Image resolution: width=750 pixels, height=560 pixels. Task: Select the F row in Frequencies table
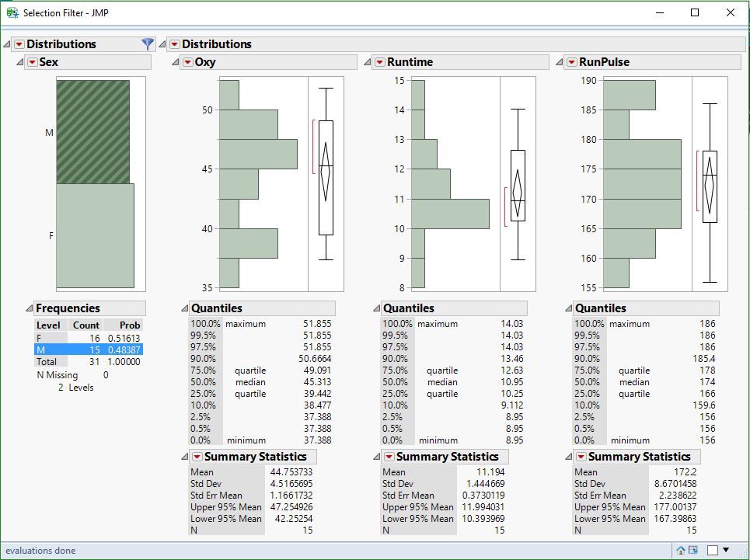click(89, 339)
